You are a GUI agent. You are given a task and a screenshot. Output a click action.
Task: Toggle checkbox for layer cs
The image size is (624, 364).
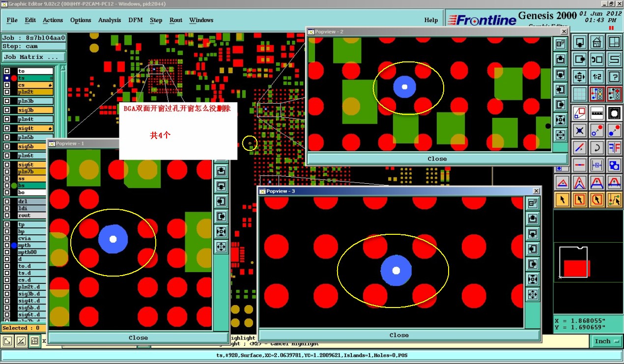click(7, 85)
